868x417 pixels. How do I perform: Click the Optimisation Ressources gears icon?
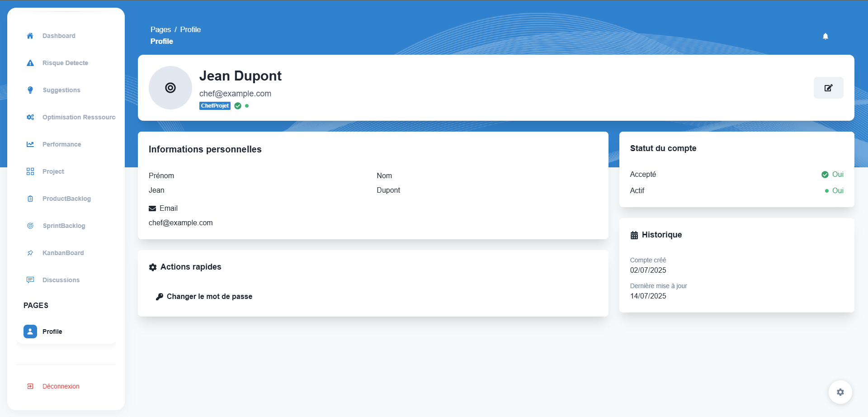[x=30, y=117]
